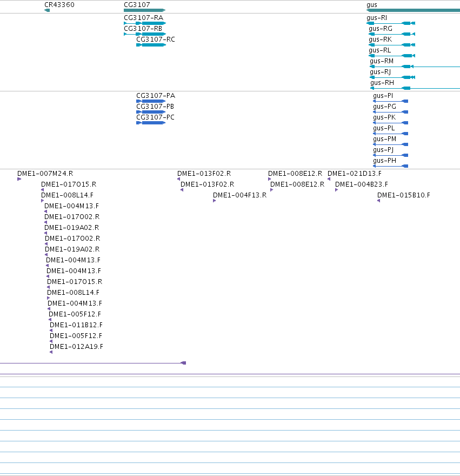Select the gus-PM protein feature
Viewport: 460px width, 476px height.
pyautogui.click(x=390, y=144)
